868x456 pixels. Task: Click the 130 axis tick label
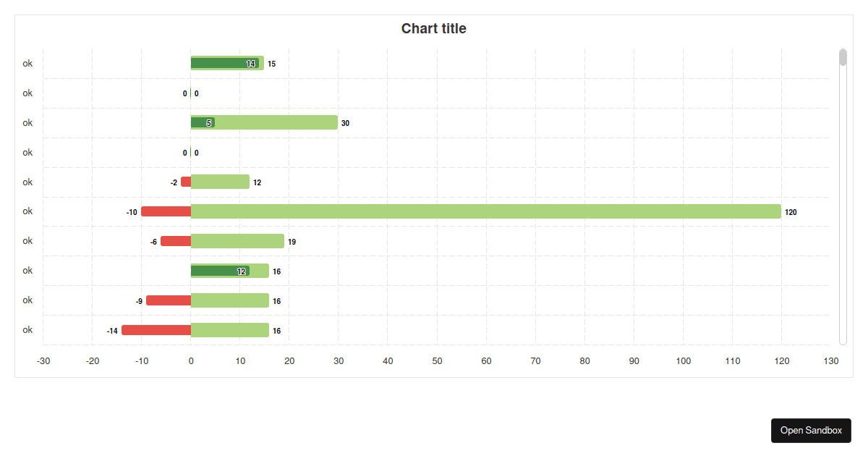point(831,360)
